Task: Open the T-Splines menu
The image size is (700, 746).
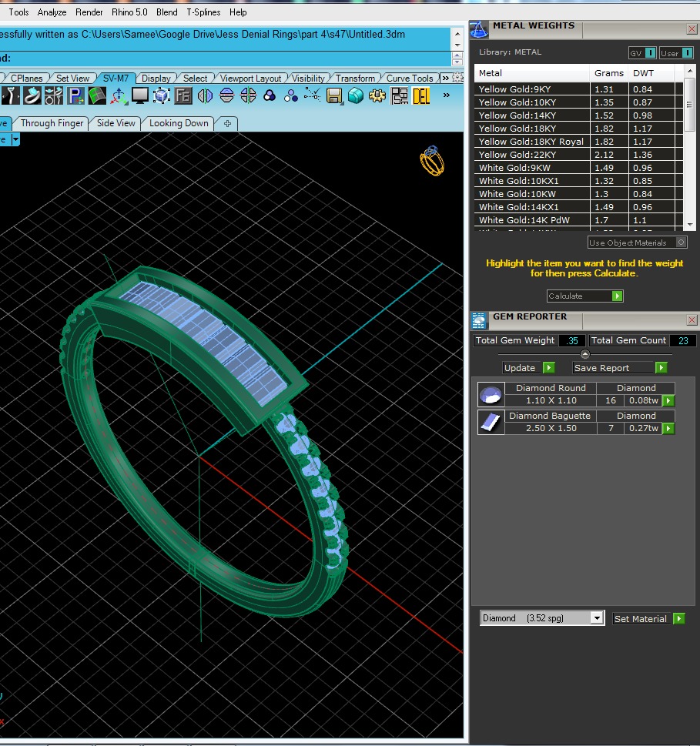Action: tap(203, 12)
